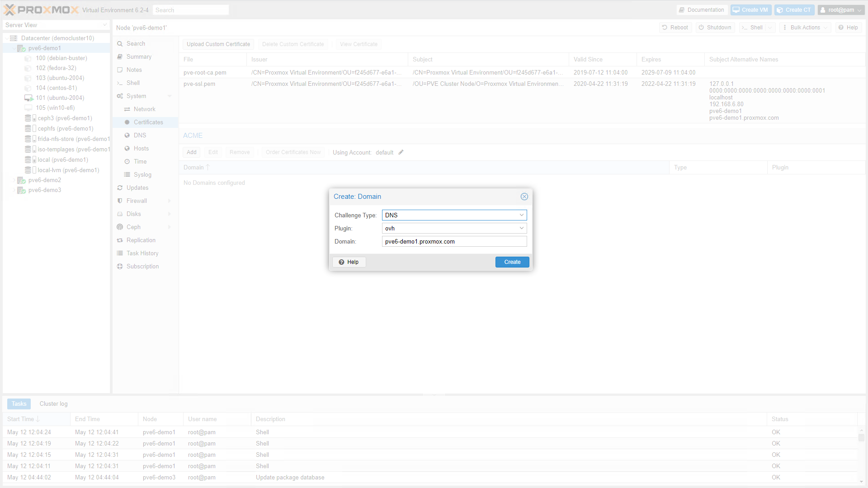Screen dimensions: 868x488
Task: Click Upload Custom Certificate button
Action: pos(218,44)
